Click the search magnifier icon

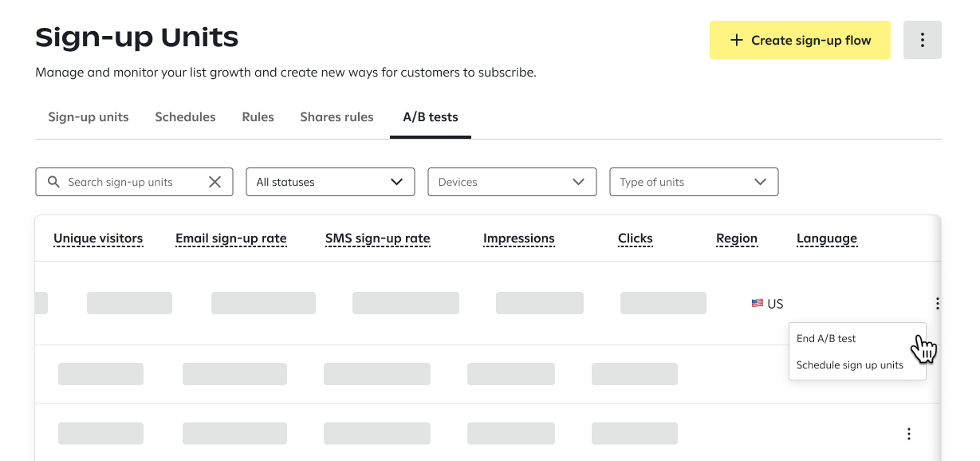(53, 182)
